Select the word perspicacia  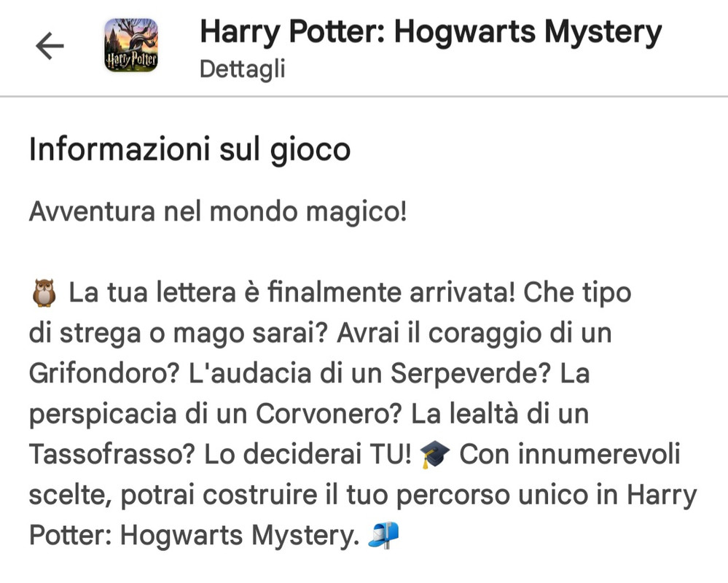click(103, 415)
